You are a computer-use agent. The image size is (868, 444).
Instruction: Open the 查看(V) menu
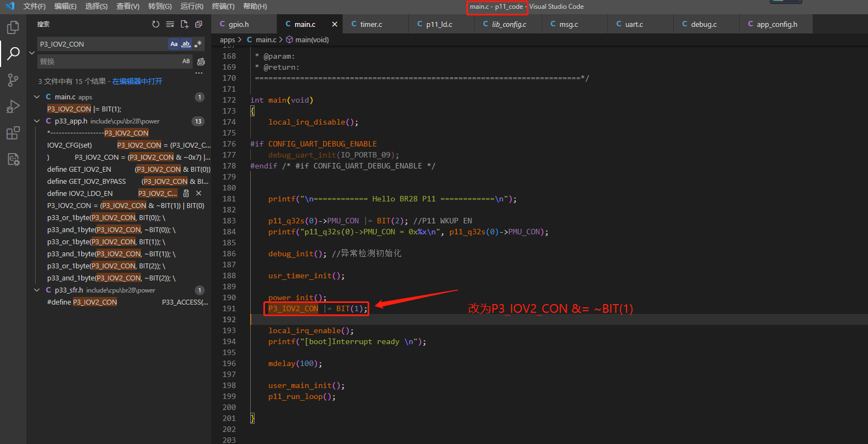128,6
